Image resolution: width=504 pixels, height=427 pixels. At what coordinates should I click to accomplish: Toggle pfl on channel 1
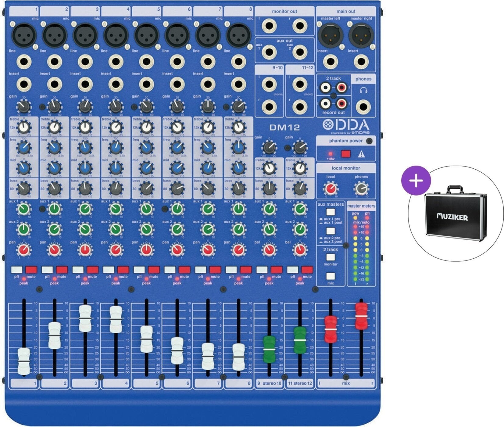click(17, 270)
